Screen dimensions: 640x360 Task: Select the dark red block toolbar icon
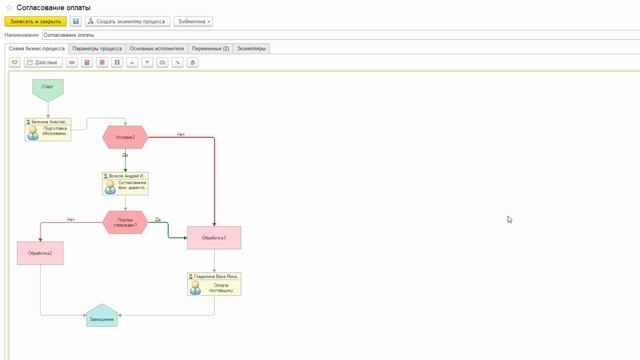pyautogui.click(x=87, y=62)
